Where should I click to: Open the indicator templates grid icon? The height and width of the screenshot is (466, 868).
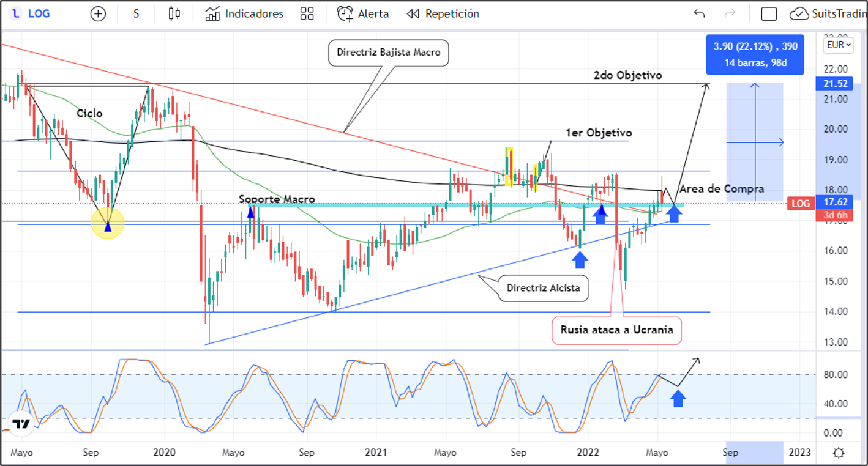coord(307,13)
